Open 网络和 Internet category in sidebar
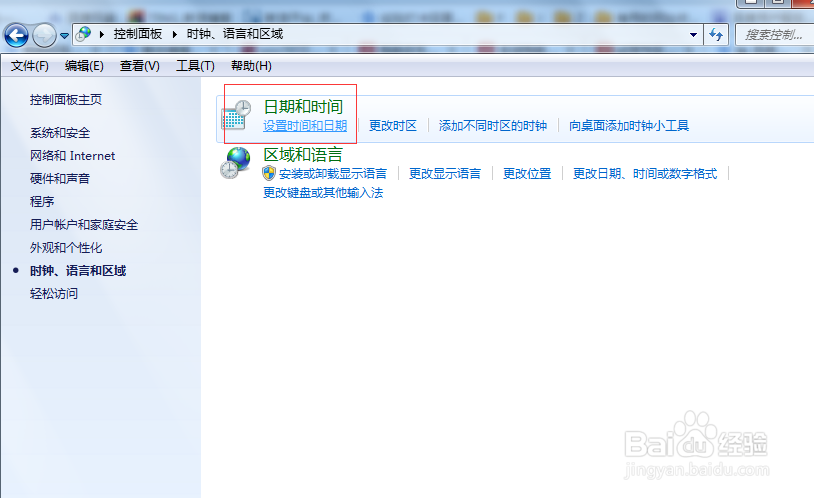This screenshot has height=498, width=814. (x=72, y=156)
